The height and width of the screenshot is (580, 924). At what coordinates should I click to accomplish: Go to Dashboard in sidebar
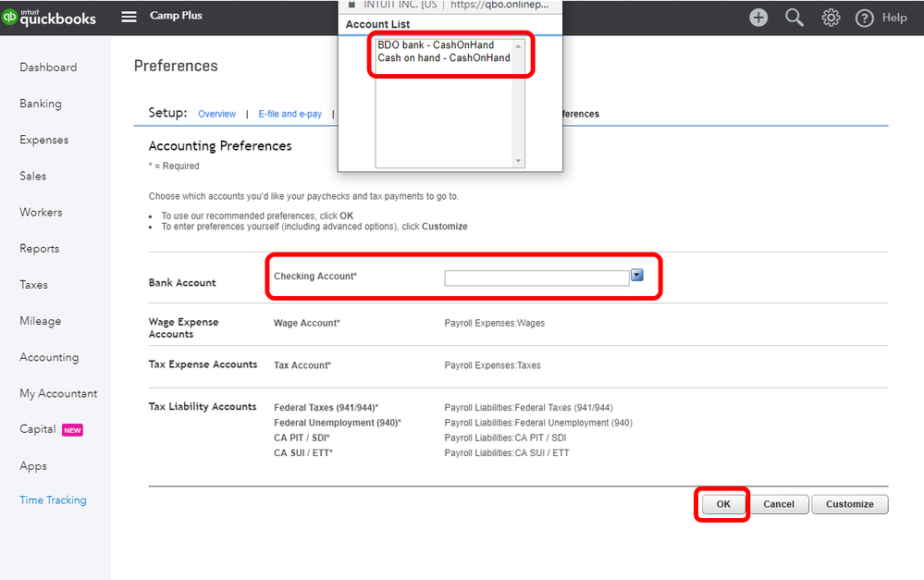click(x=48, y=68)
